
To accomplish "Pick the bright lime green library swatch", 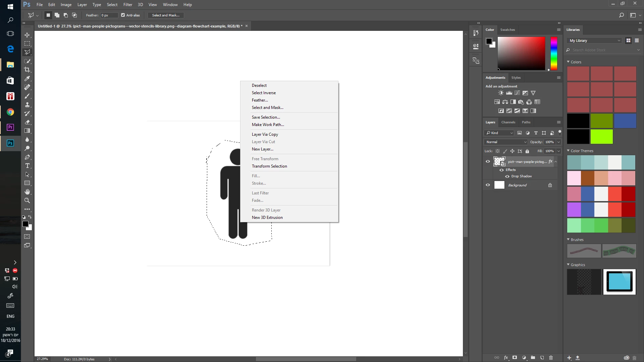I will (x=601, y=137).
